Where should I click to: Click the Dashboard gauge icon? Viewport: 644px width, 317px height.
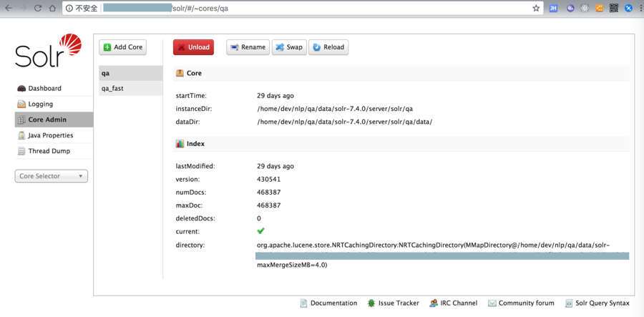point(21,89)
